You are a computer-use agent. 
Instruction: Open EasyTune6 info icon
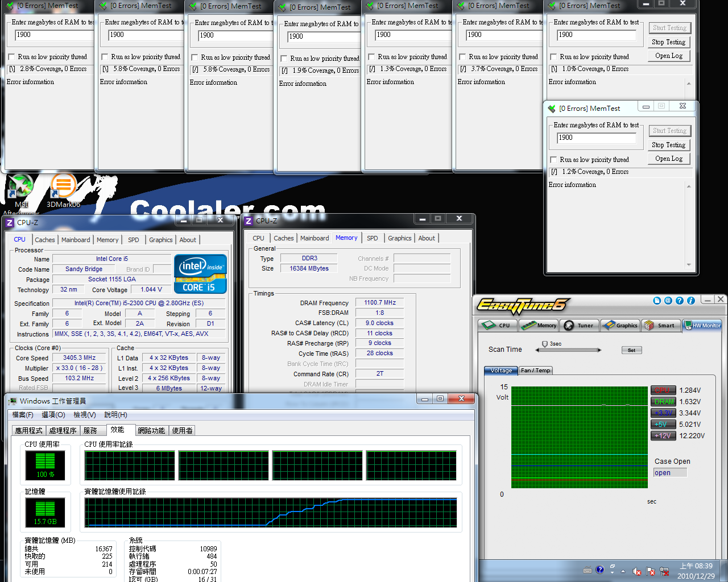tap(690, 301)
